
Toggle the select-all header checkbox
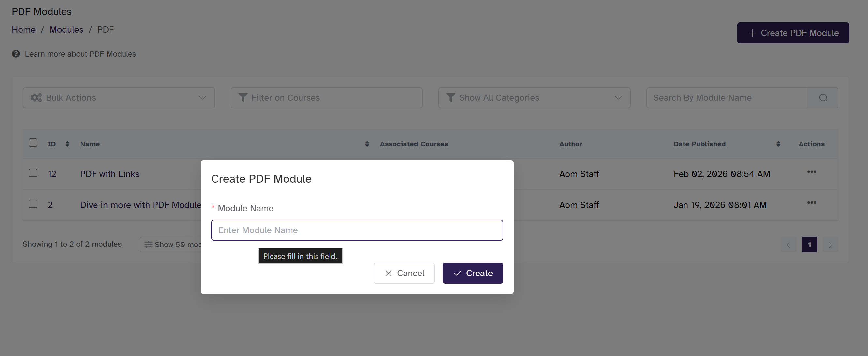coord(33,142)
